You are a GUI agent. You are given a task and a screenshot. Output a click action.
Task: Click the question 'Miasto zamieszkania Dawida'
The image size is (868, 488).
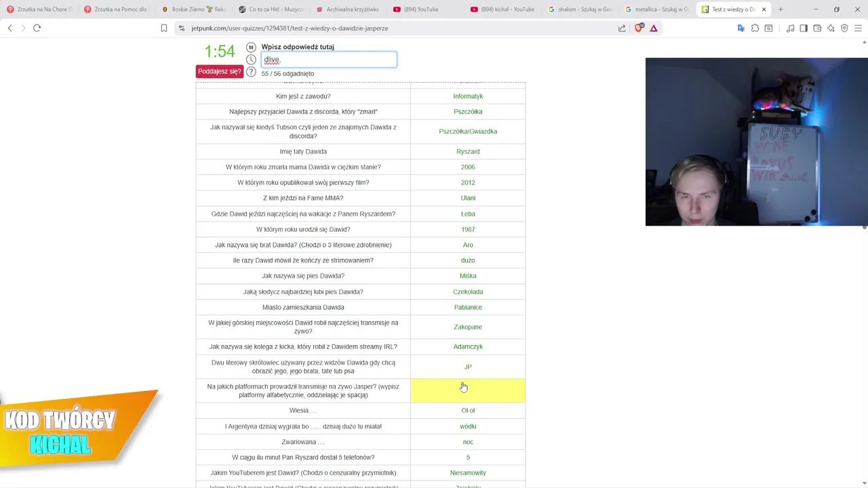coord(303,307)
